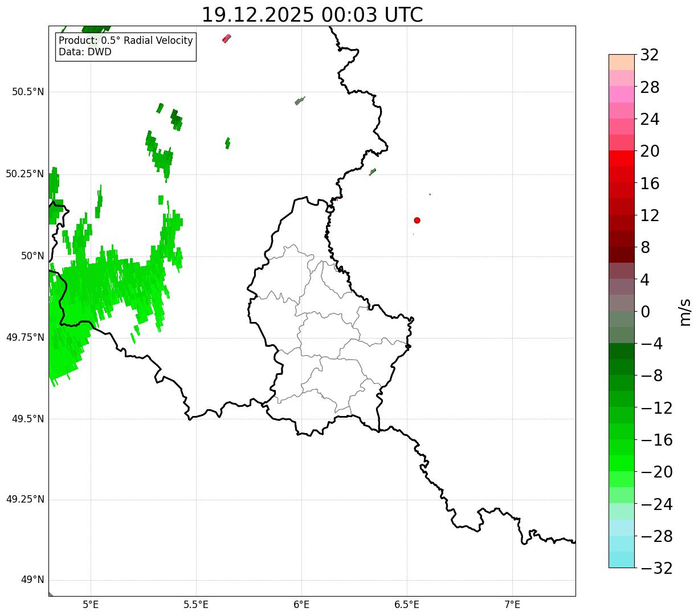The image size is (698, 616).
Task: Click the 50°N latitude label
Action: click(32, 256)
